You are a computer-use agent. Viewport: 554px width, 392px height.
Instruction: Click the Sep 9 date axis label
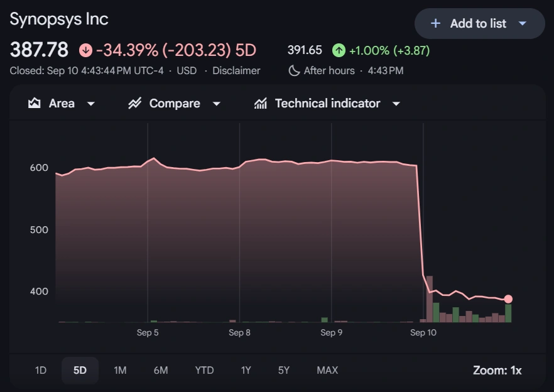coord(332,332)
